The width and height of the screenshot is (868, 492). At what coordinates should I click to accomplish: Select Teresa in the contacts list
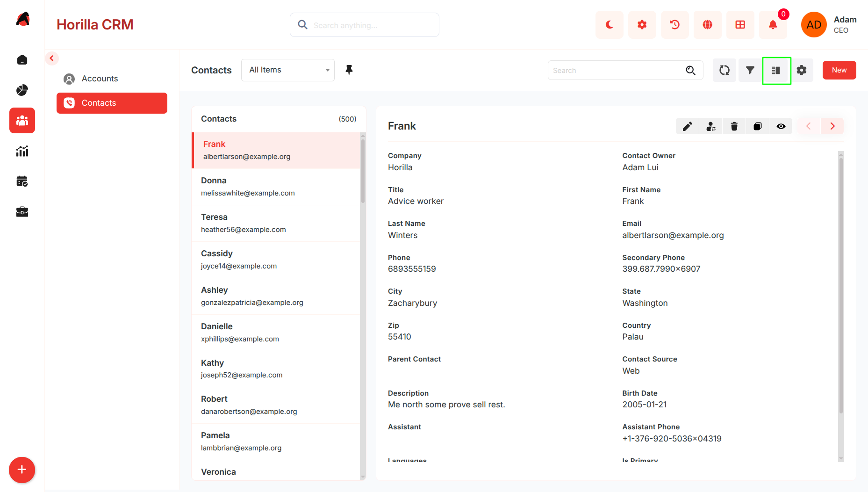276,223
